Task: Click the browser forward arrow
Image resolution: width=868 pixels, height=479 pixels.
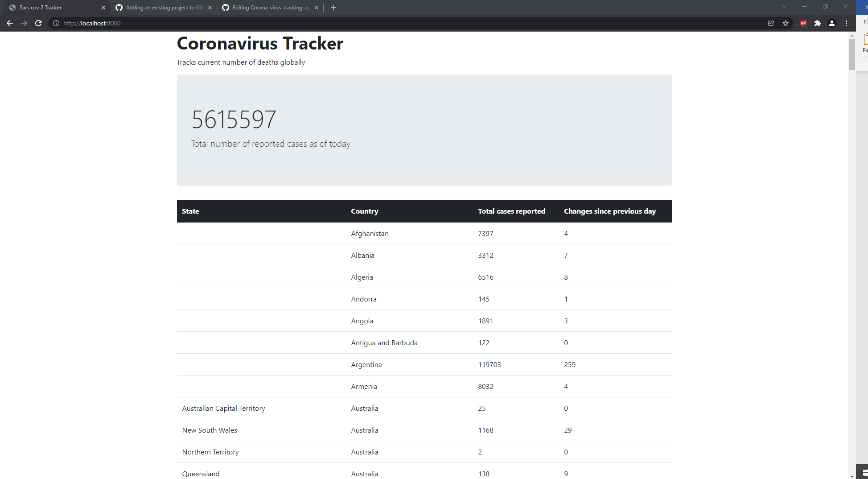Action: coord(24,23)
